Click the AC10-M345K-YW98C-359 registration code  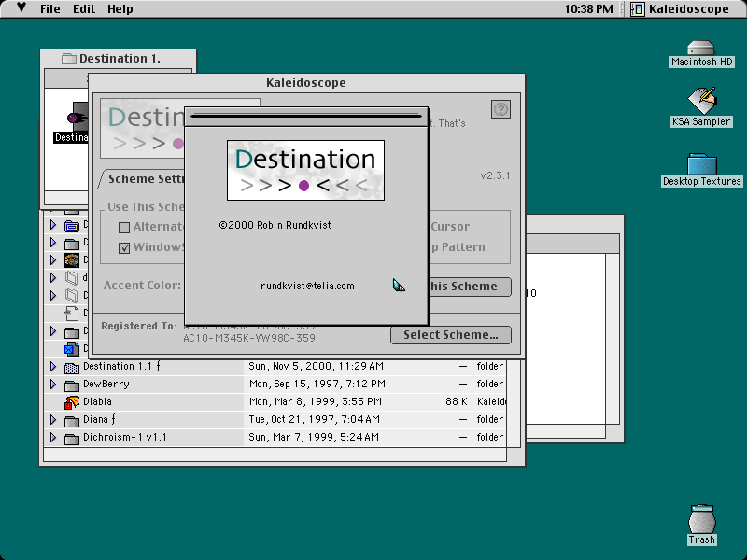(x=249, y=338)
